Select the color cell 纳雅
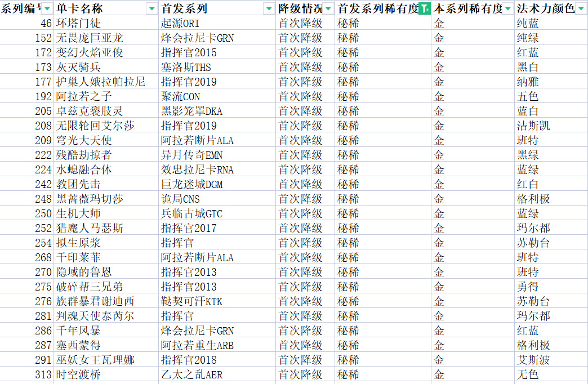Viewport: 588px width, 384px height. (x=551, y=82)
